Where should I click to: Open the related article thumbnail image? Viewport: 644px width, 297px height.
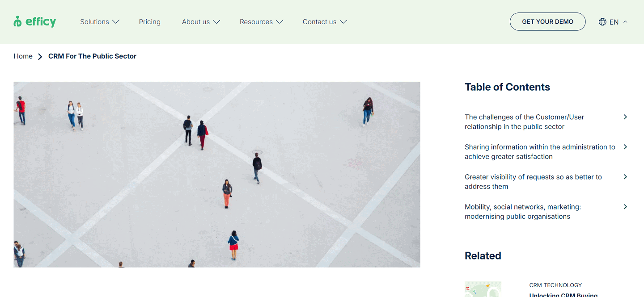[x=483, y=289]
